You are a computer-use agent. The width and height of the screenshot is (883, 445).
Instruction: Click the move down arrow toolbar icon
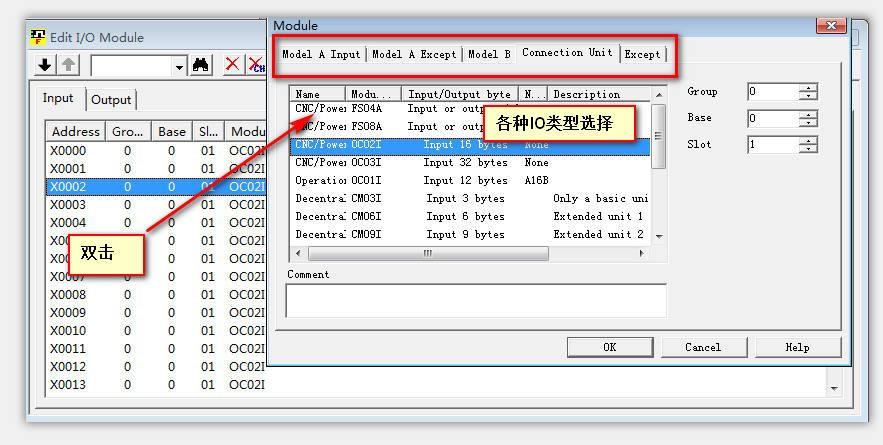pyautogui.click(x=45, y=65)
